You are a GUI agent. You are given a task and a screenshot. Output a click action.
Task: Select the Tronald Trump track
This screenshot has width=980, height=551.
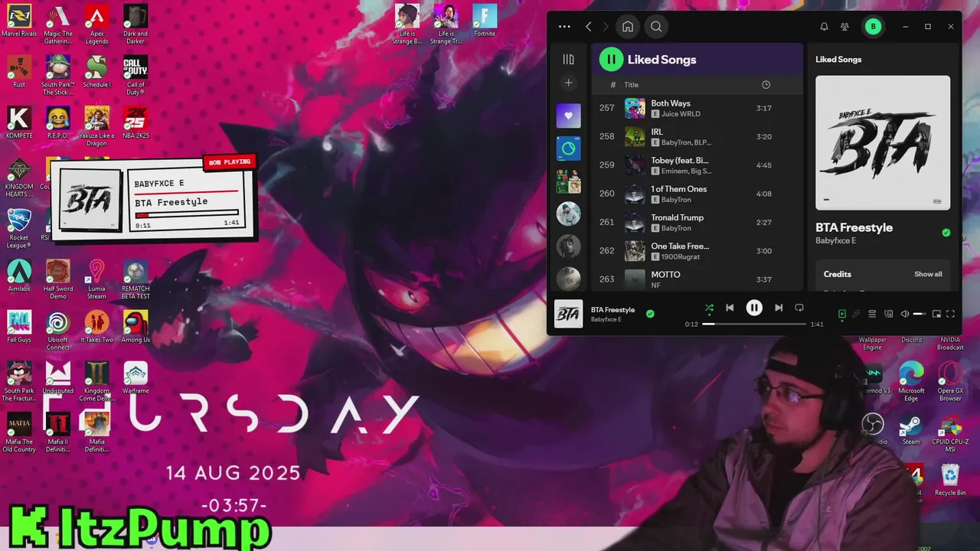pyautogui.click(x=697, y=222)
